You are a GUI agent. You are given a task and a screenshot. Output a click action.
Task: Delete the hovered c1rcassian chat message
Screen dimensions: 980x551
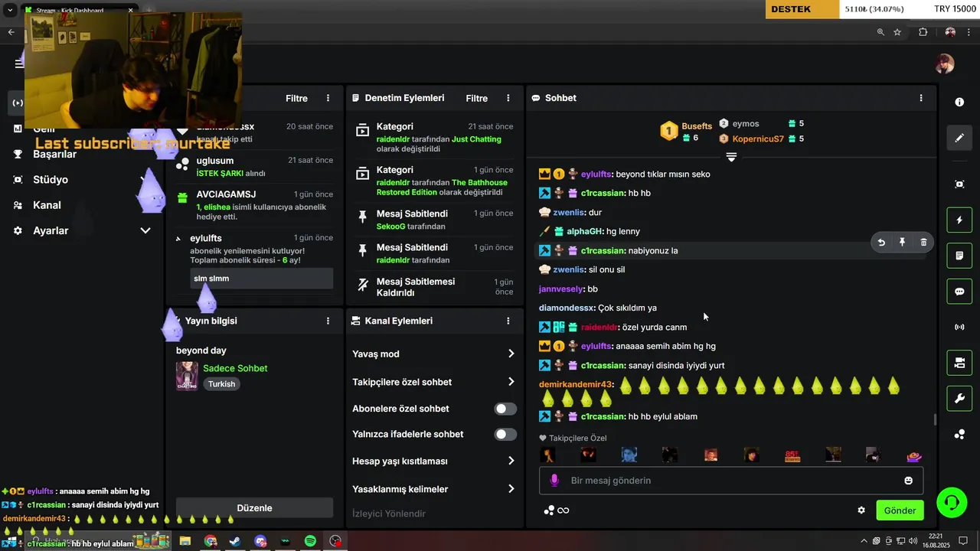coord(923,243)
